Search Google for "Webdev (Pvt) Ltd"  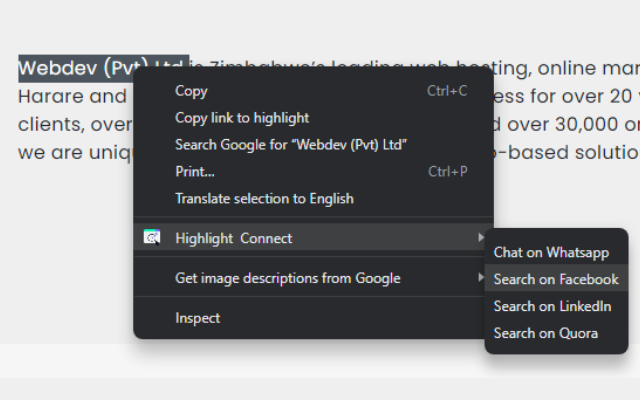(x=313, y=145)
